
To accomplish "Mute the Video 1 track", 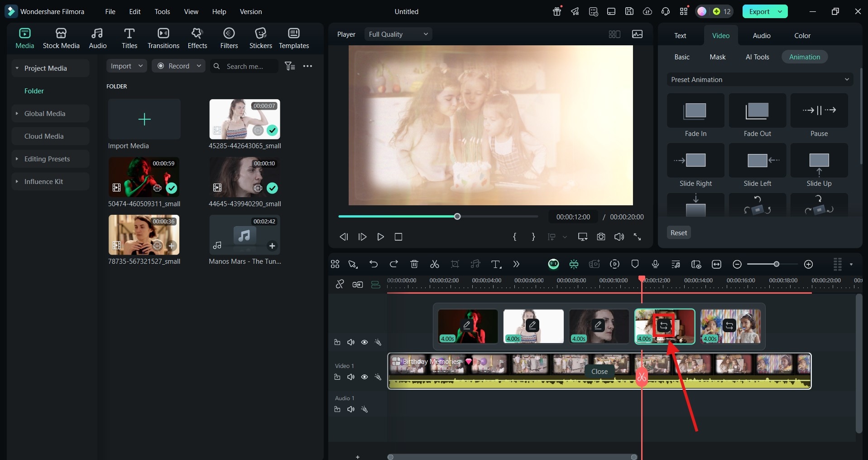I will [350, 377].
